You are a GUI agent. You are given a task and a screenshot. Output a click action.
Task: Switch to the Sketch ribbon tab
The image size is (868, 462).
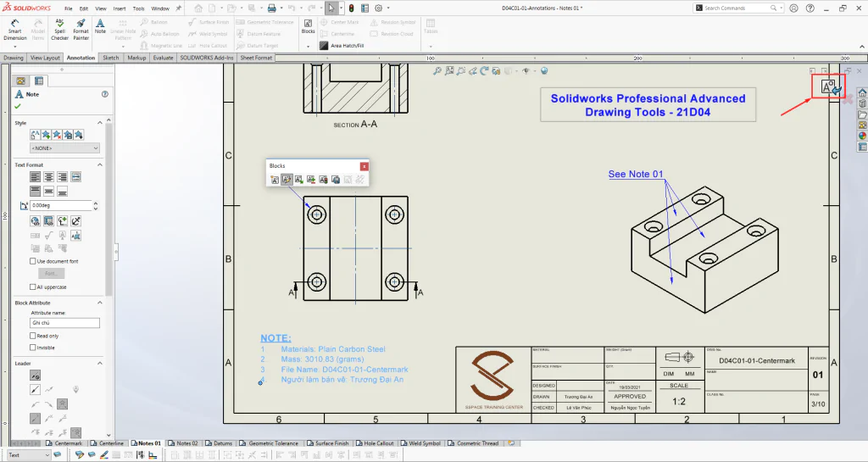point(111,58)
